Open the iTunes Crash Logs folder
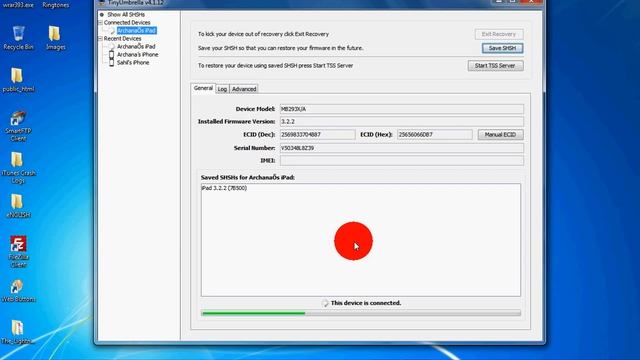This screenshot has width=640, height=360. (x=18, y=167)
